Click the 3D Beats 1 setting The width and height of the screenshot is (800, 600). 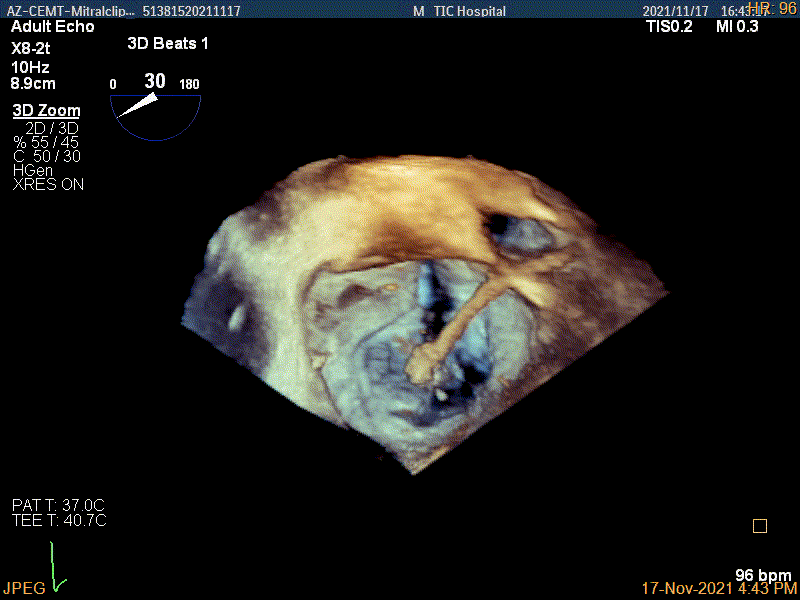[168, 44]
